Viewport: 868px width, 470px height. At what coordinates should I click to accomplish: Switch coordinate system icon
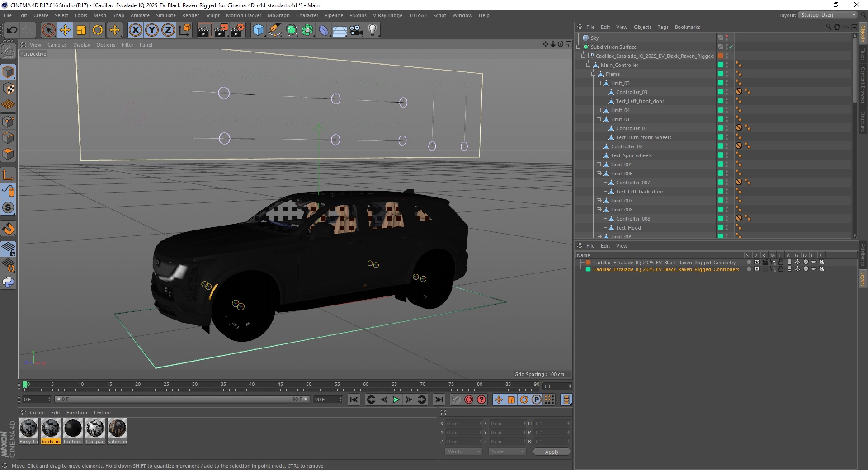(x=184, y=30)
